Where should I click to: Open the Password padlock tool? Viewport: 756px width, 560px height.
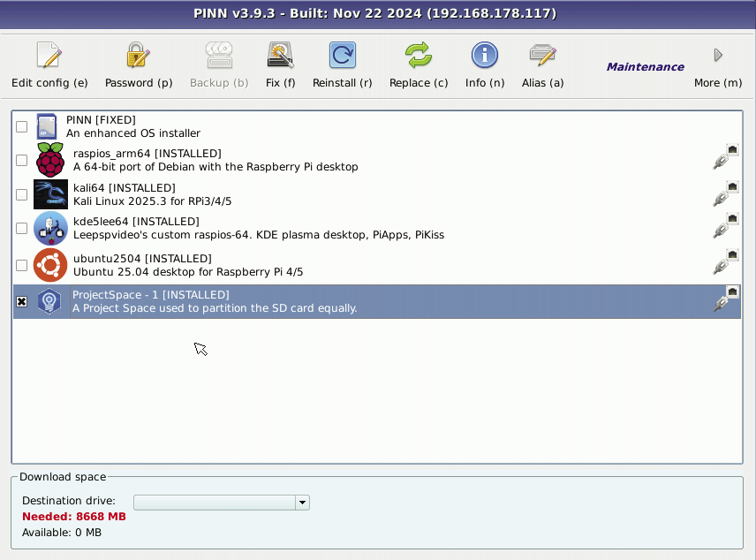coord(139,57)
